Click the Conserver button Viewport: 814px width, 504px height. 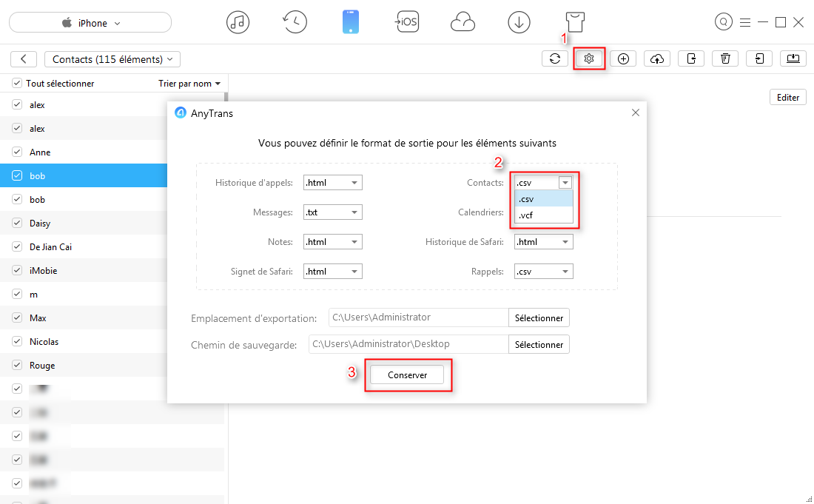click(407, 374)
